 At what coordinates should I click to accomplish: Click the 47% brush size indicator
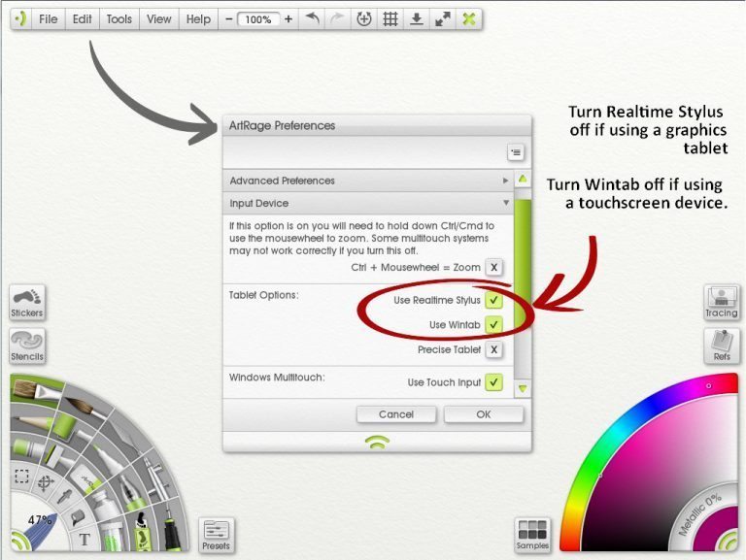(x=40, y=520)
